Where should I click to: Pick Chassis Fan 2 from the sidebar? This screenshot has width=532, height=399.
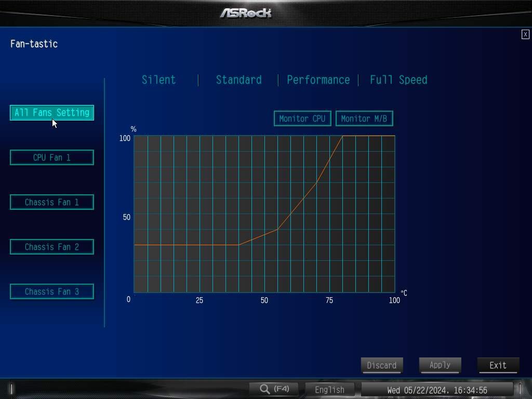pyautogui.click(x=52, y=247)
